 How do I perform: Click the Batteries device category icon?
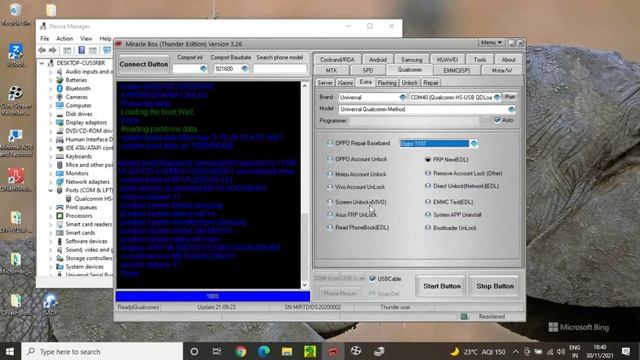[60, 80]
